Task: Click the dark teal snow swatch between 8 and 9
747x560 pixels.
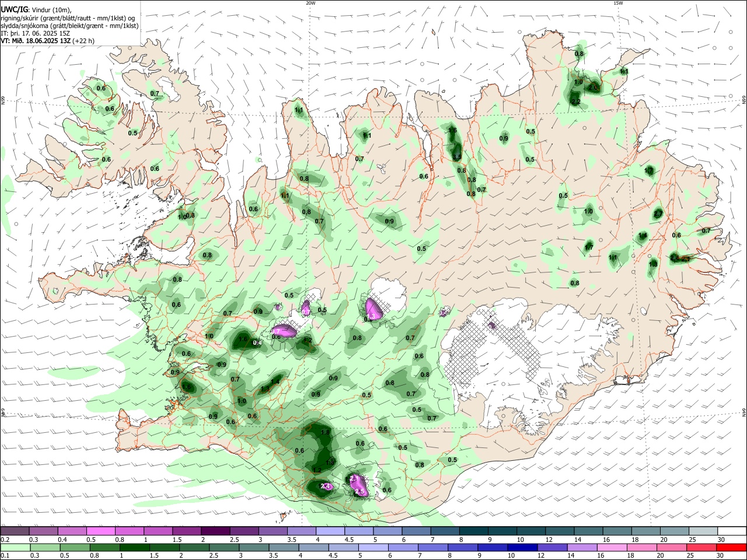Action: [474, 531]
